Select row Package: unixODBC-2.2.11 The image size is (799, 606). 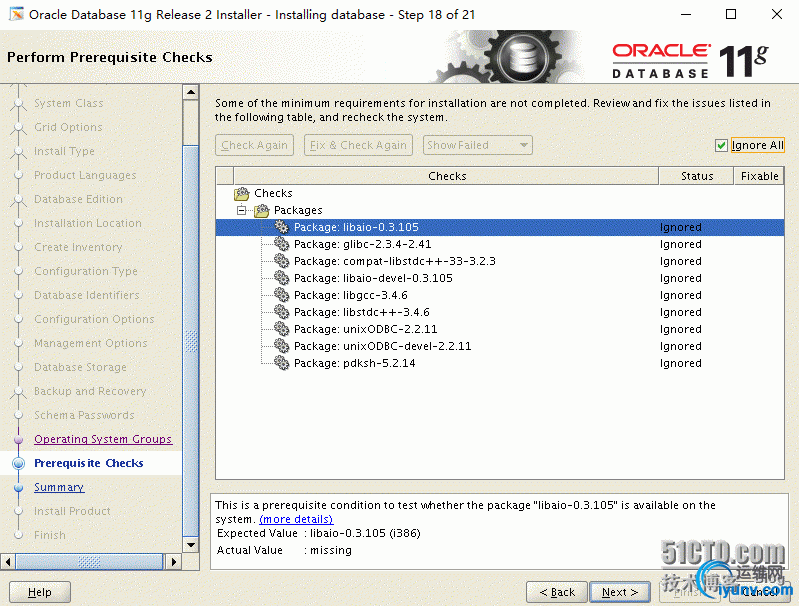click(x=500, y=329)
